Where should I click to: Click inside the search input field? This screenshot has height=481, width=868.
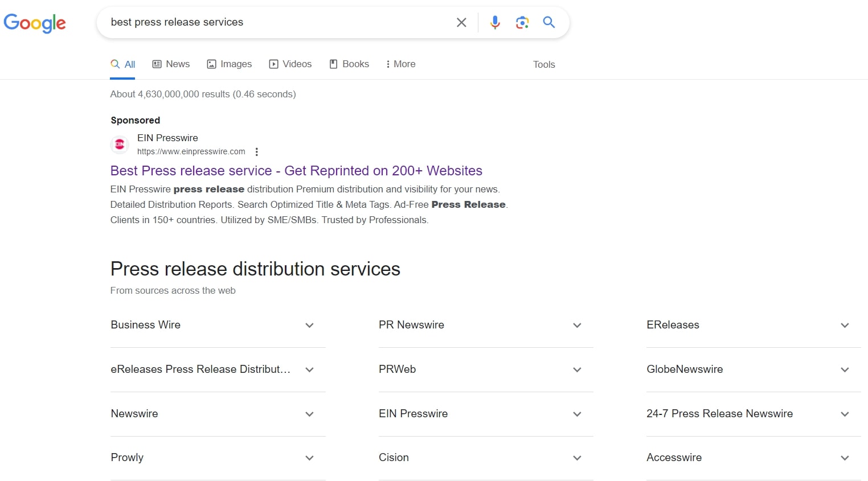click(x=279, y=22)
